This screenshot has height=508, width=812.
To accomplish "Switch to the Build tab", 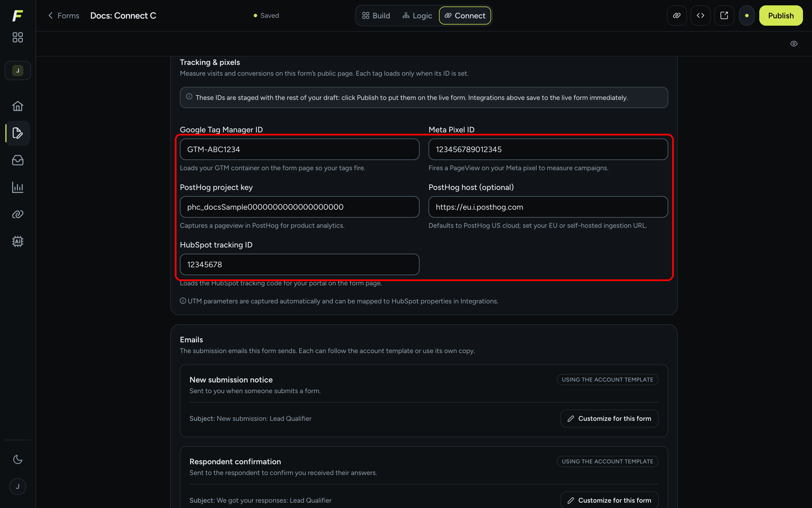I will pos(376,16).
